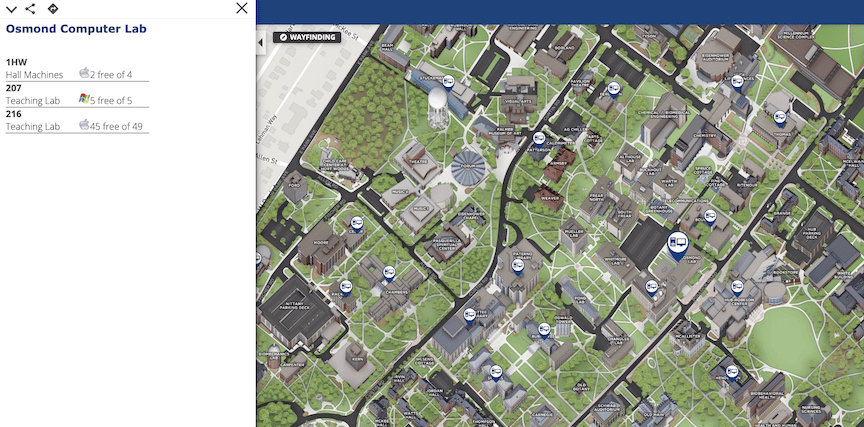
Task: Close the Osmond Computer Lab panel
Action: point(241,8)
